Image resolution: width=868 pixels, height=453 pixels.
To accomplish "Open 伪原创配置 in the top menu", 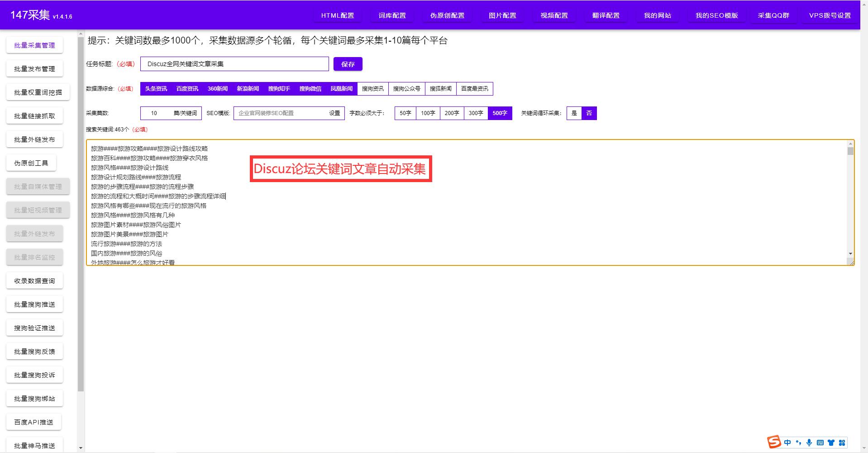I will click(x=448, y=15).
